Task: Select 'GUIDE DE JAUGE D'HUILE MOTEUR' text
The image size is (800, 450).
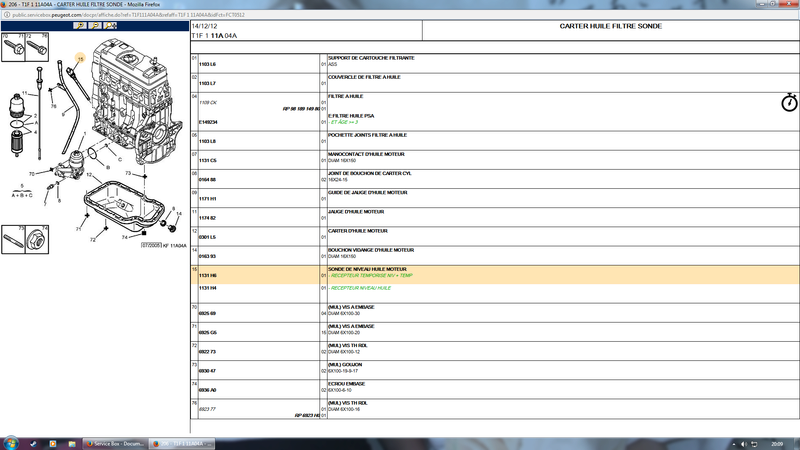Action: (x=367, y=192)
